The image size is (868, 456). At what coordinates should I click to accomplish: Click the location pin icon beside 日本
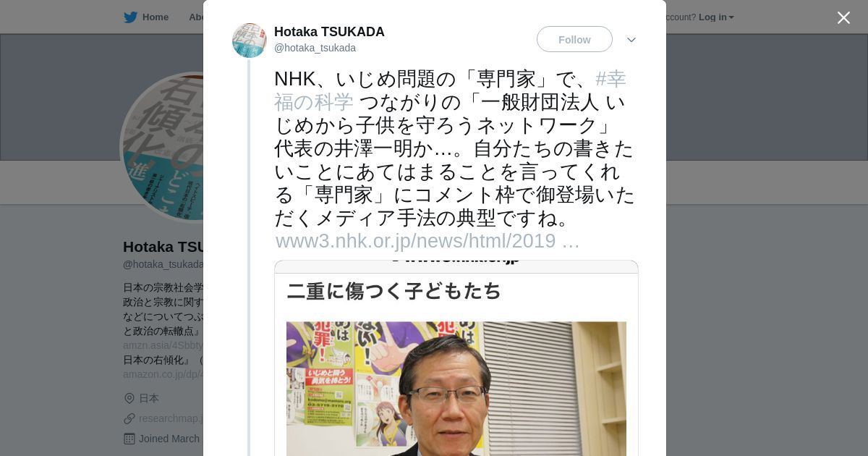(x=129, y=398)
